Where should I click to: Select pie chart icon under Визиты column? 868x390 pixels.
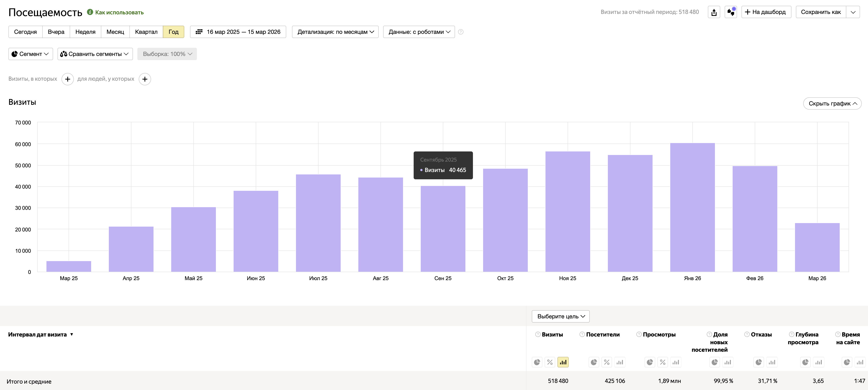(537, 362)
